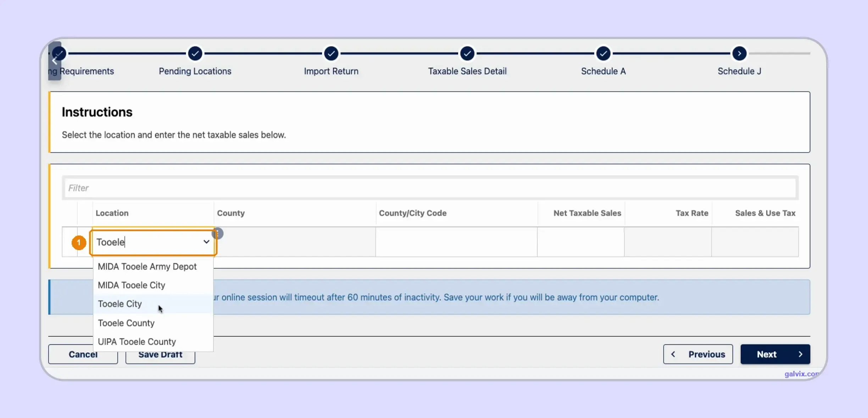The image size is (868, 418).
Task: Click the Schedule J step arrow circle
Action: (x=739, y=53)
